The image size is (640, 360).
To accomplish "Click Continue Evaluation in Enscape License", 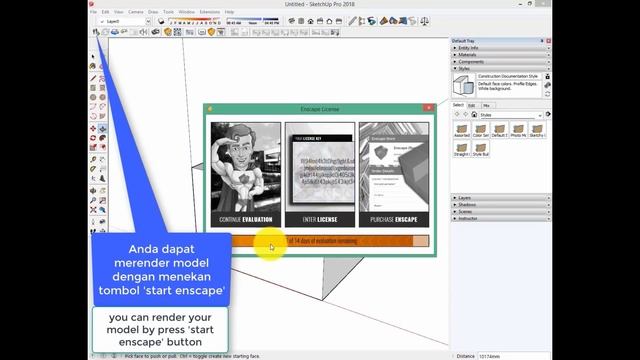I will click(246, 174).
